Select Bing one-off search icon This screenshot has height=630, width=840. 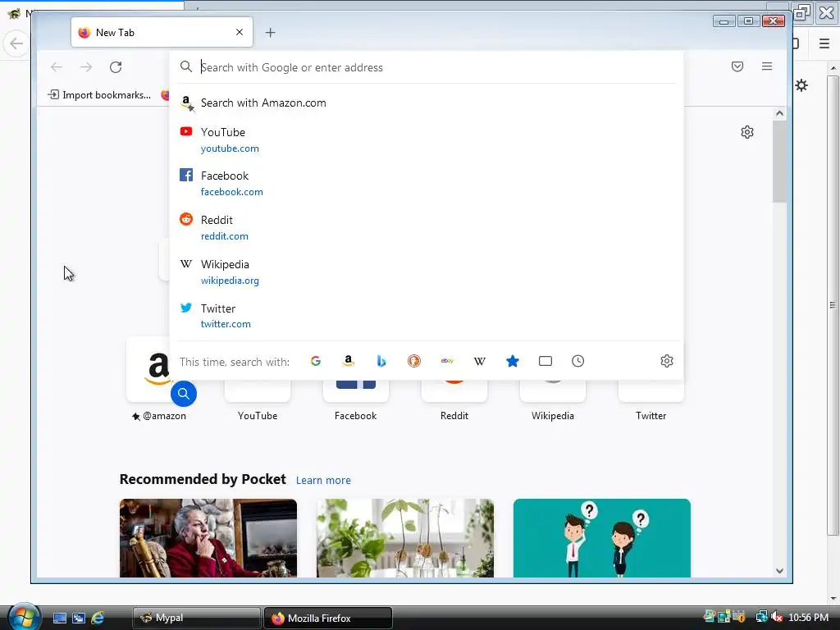tap(381, 361)
